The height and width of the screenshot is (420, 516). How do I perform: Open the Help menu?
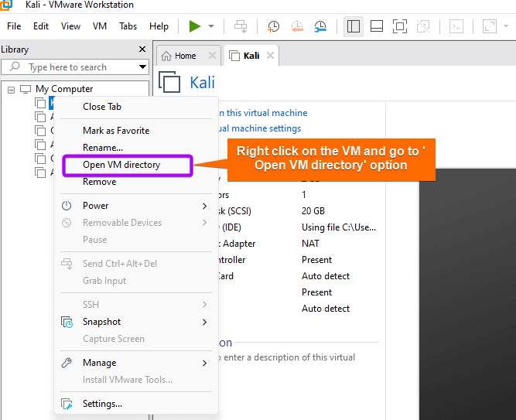coord(159,26)
